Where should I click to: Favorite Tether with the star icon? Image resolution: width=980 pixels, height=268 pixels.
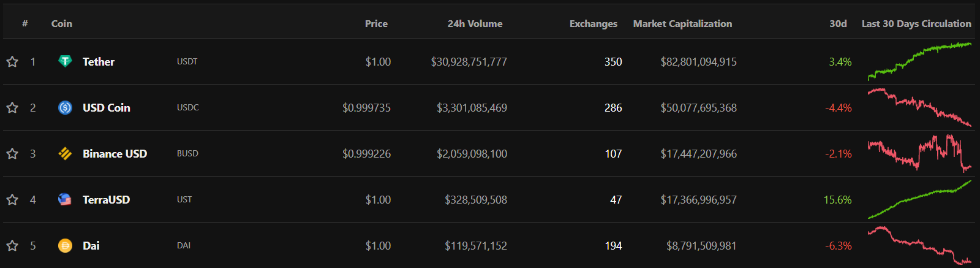click(x=12, y=61)
